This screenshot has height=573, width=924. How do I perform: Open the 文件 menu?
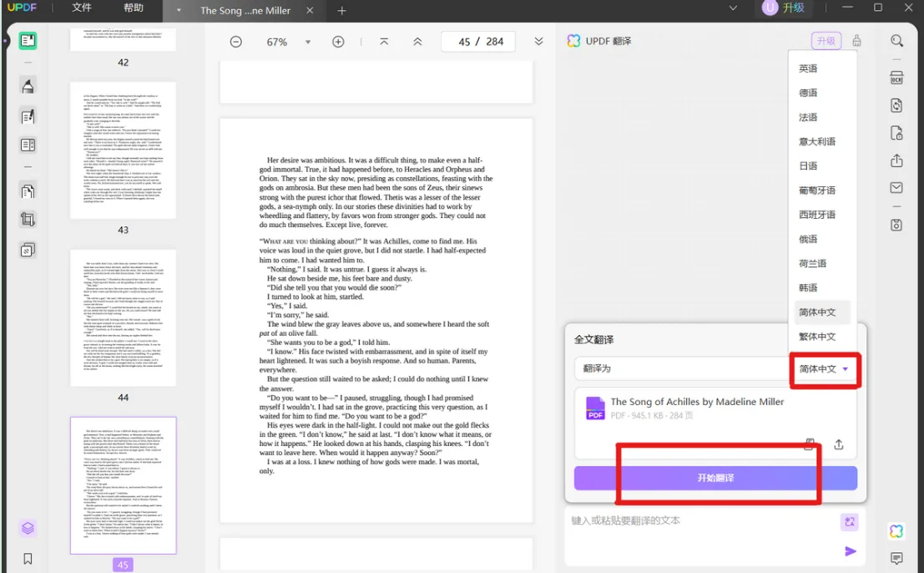[x=81, y=8]
